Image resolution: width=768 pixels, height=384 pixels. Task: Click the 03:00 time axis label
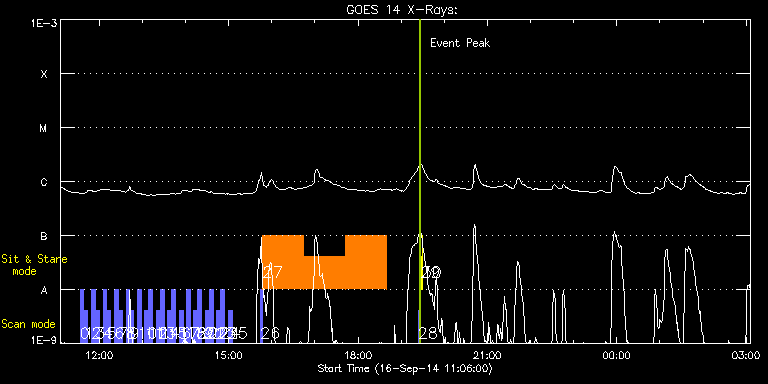tap(746, 356)
